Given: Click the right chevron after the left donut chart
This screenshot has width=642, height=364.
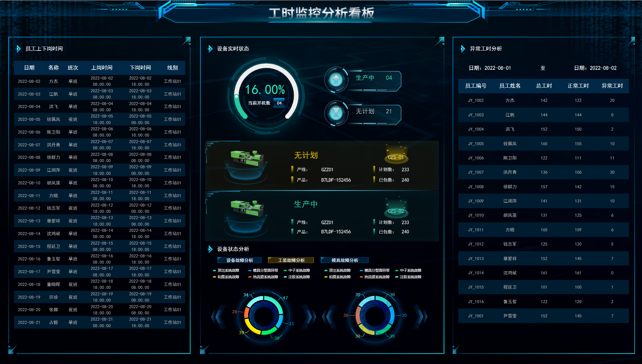Looking at the screenshot, I should (309, 316).
